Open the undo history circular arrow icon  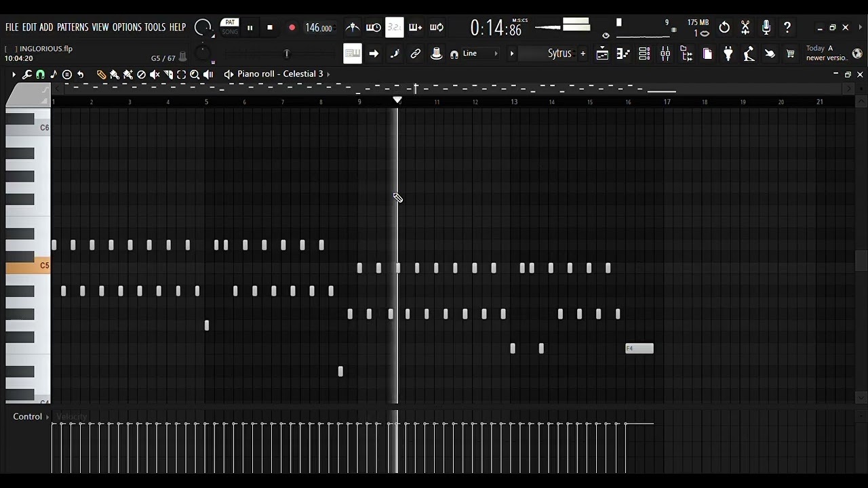724,28
